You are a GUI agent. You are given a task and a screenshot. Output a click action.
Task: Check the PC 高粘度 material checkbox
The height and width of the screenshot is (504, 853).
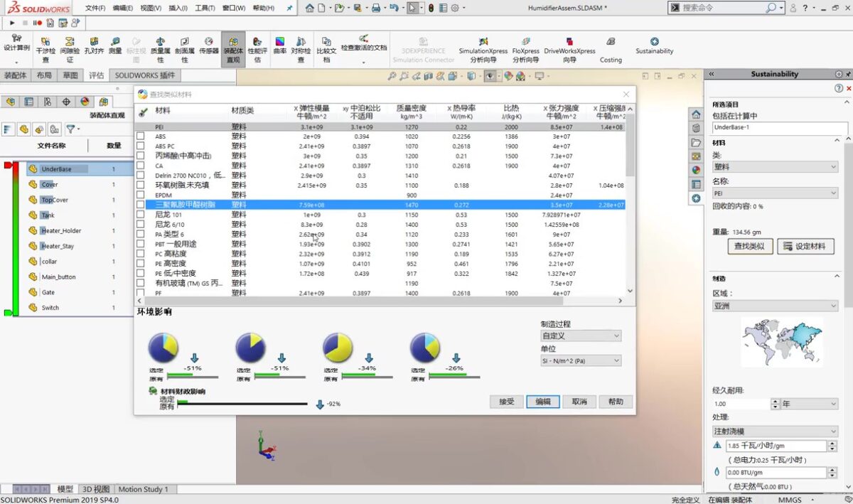141,254
